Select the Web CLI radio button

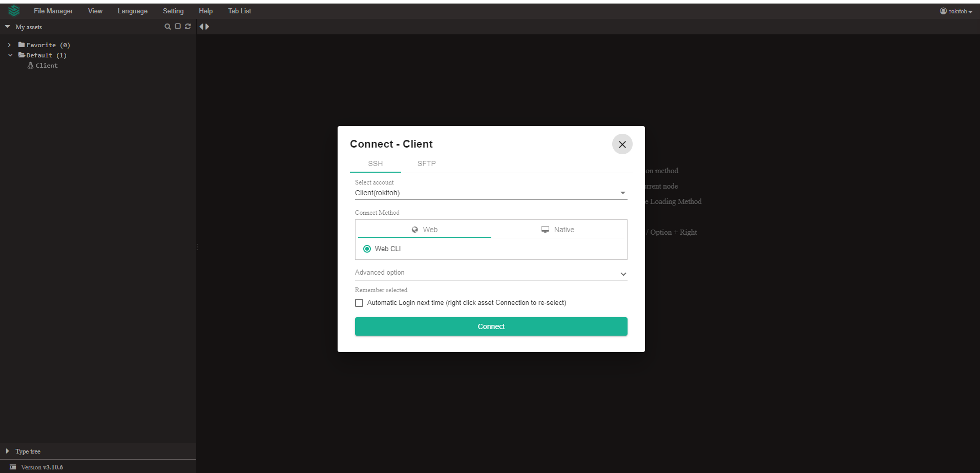(367, 249)
